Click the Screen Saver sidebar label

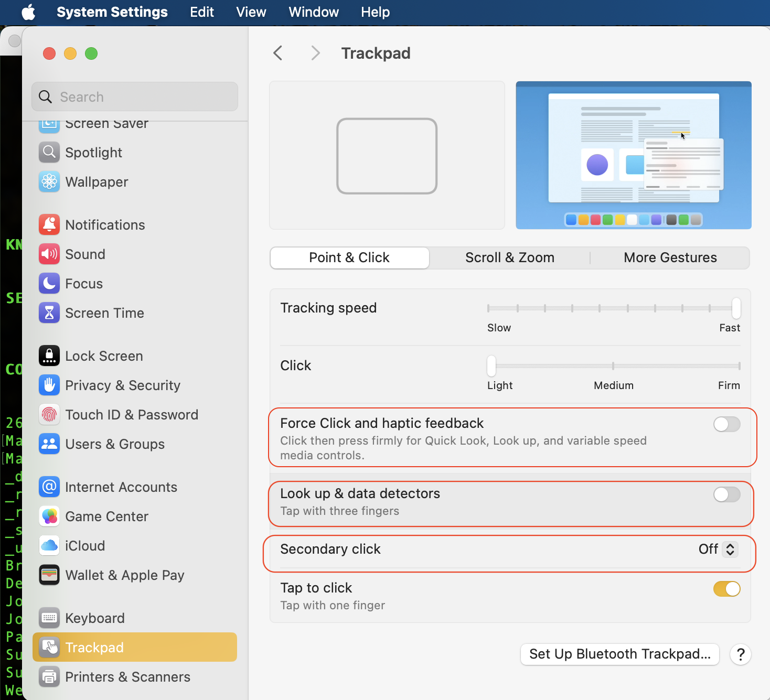(106, 124)
